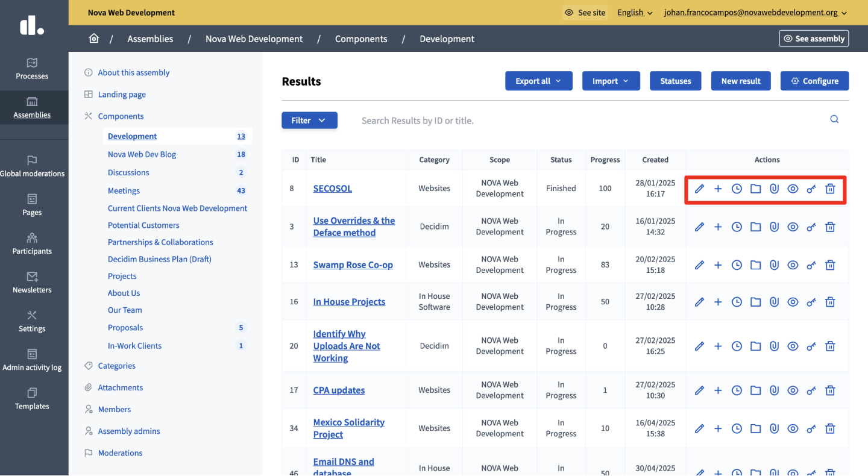Screen dimensions: 868x476
Task: Open the clock icon for In House Projects
Action: click(737, 302)
